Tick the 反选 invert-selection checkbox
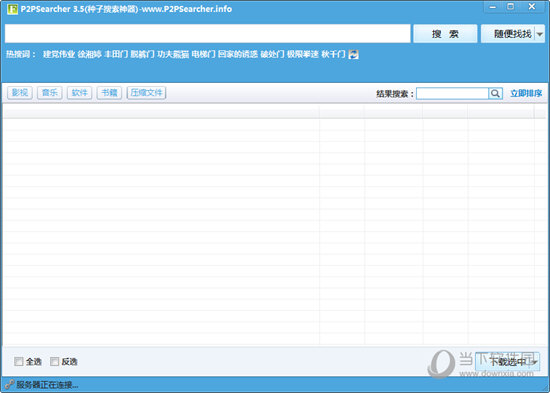Viewport: 550px width, 393px height. (54, 361)
